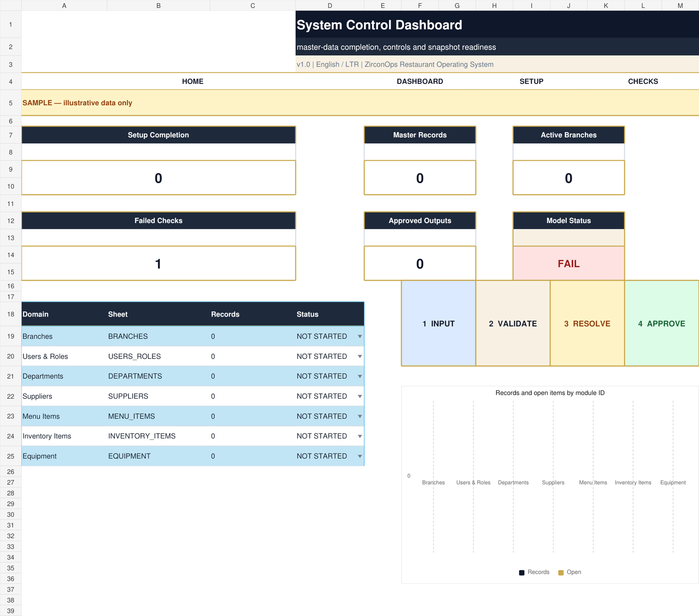
Task: Select column D header
Action: 330,5
